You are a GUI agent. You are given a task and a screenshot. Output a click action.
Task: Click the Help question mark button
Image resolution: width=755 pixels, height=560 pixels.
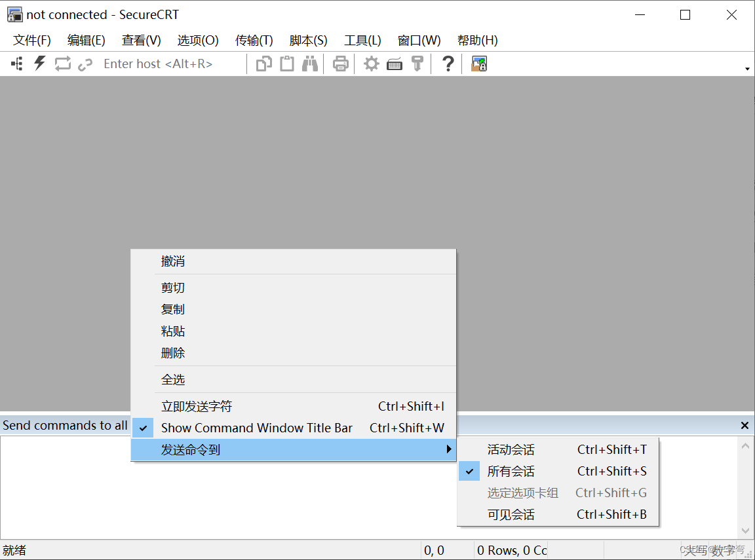[447, 64]
